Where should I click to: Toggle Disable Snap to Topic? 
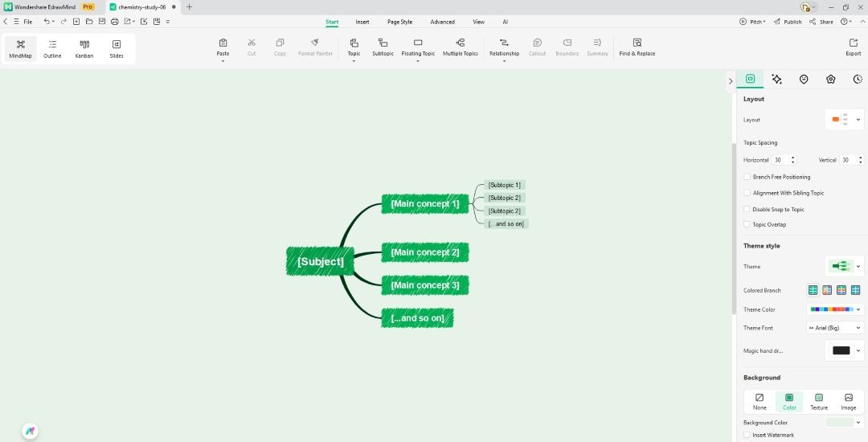click(x=747, y=209)
